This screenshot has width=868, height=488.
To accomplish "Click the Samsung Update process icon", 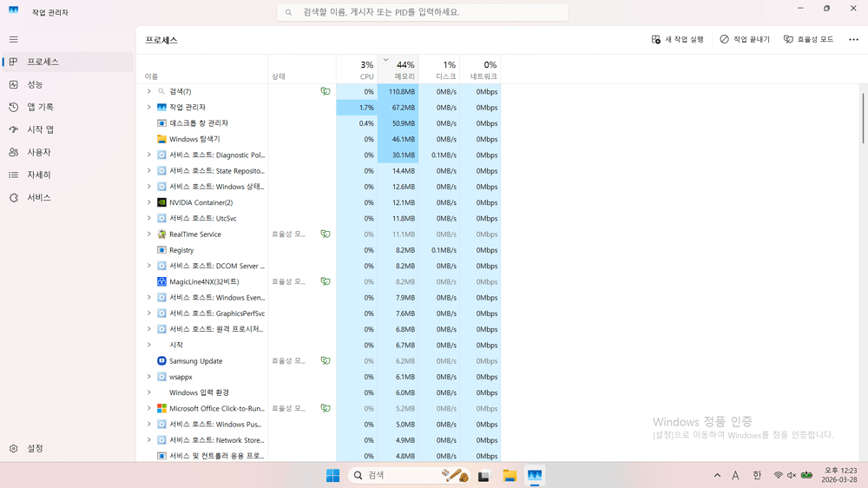I will coord(161,361).
